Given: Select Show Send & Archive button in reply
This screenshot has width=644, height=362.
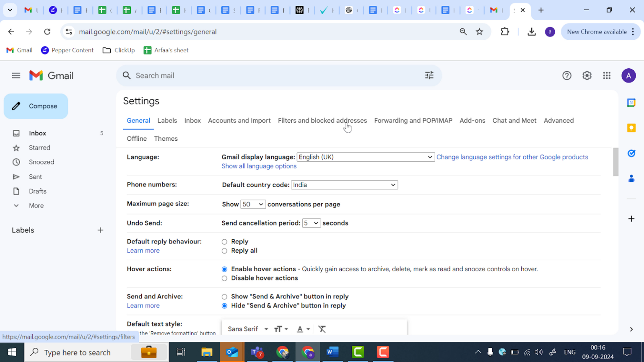Looking at the screenshot, I should click(x=225, y=296).
